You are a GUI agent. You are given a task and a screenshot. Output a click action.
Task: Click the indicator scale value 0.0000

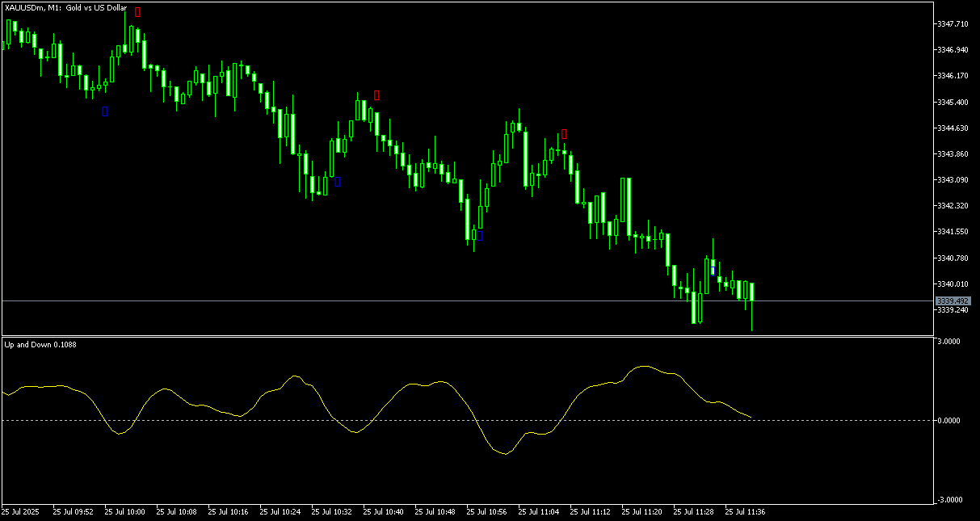tap(950, 421)
